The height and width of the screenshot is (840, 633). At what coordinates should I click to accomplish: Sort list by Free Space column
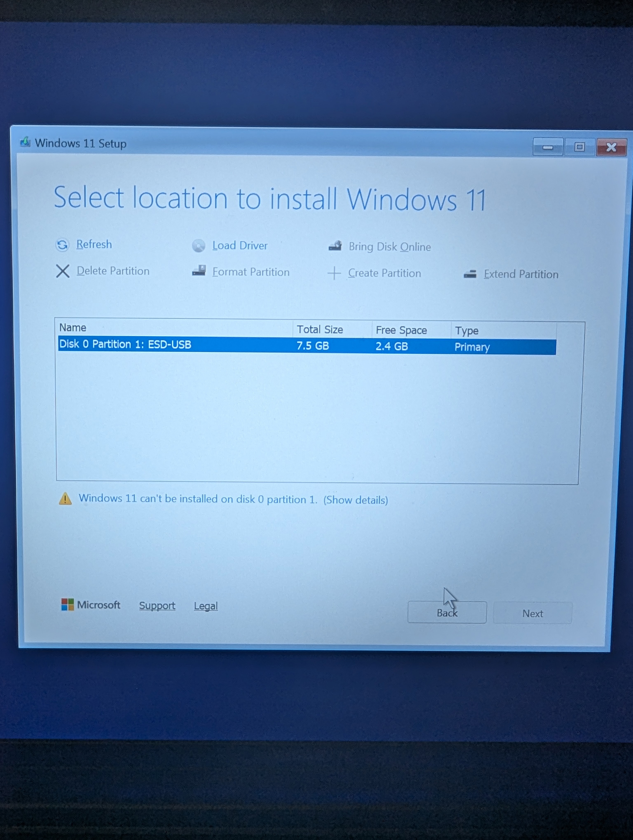pos(401,330)
